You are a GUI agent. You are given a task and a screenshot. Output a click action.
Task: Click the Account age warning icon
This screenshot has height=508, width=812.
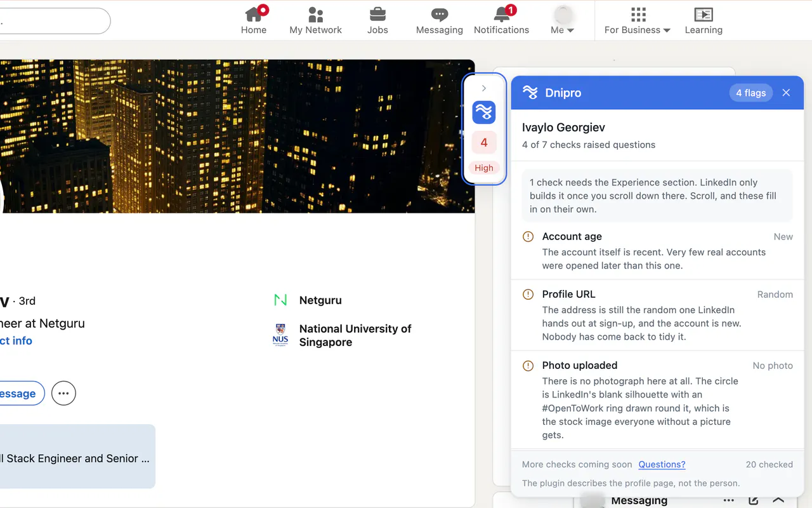pyautogui.click(x=528, y=237)
